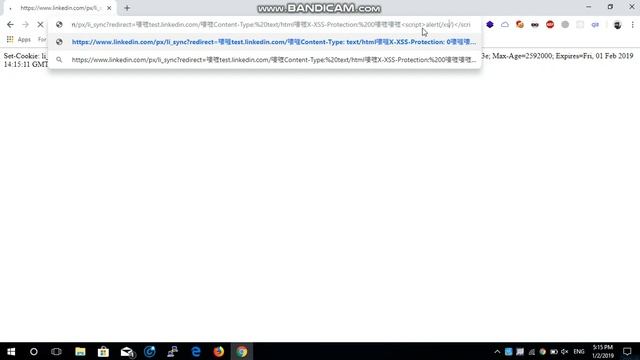Select the linkedin.com/px/li_sync tab

[x=60, y=8]
